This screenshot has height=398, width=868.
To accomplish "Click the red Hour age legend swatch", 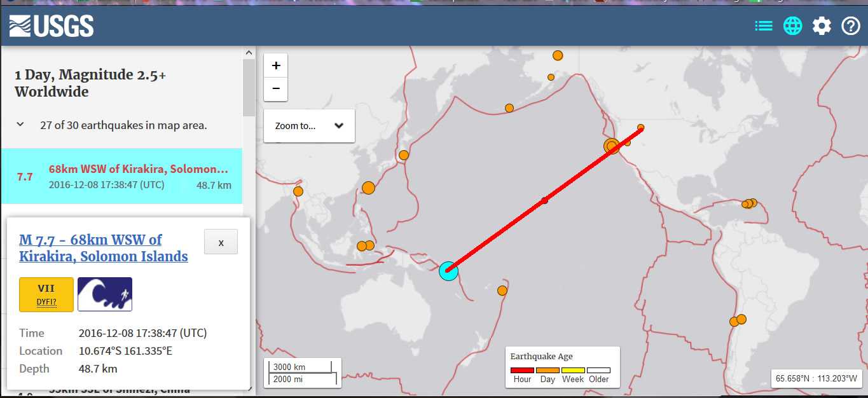I will click(x=522, y=370).
